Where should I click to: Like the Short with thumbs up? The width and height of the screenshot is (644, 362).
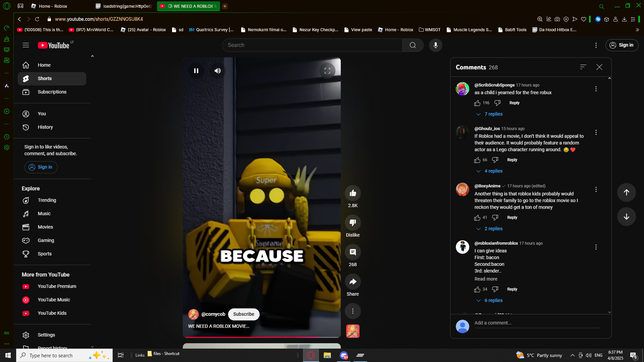pos(353,193)
